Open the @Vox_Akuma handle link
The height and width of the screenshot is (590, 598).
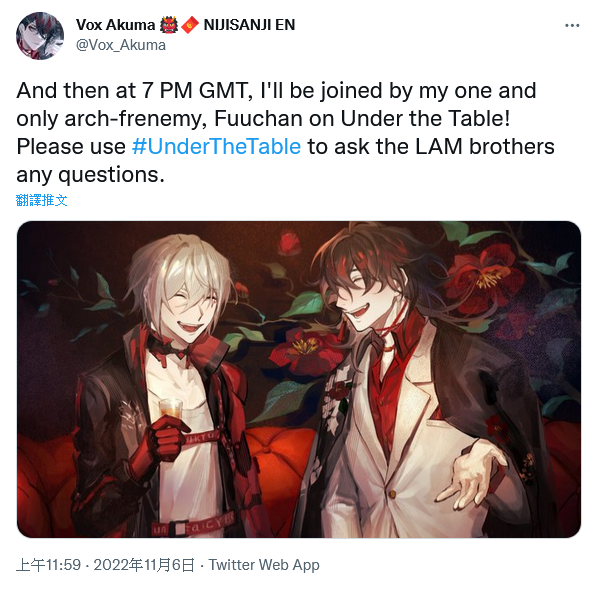point(121,45)
